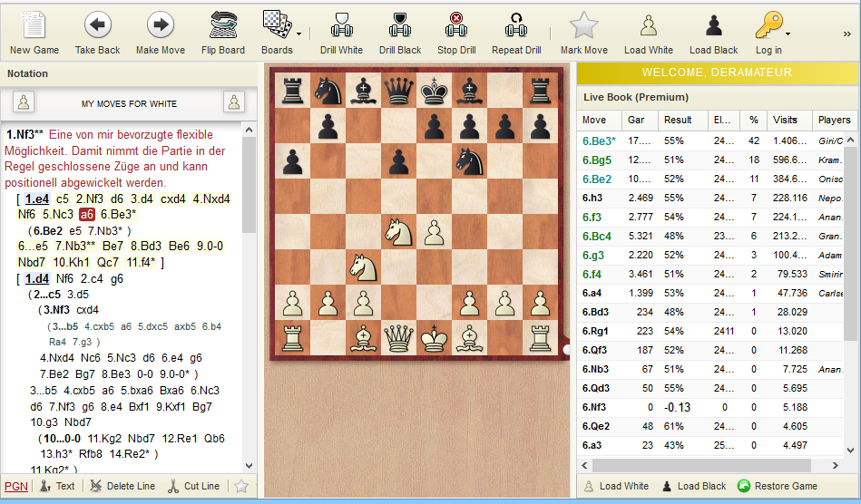Jump to the highlighted a6 move in notation

86,215
